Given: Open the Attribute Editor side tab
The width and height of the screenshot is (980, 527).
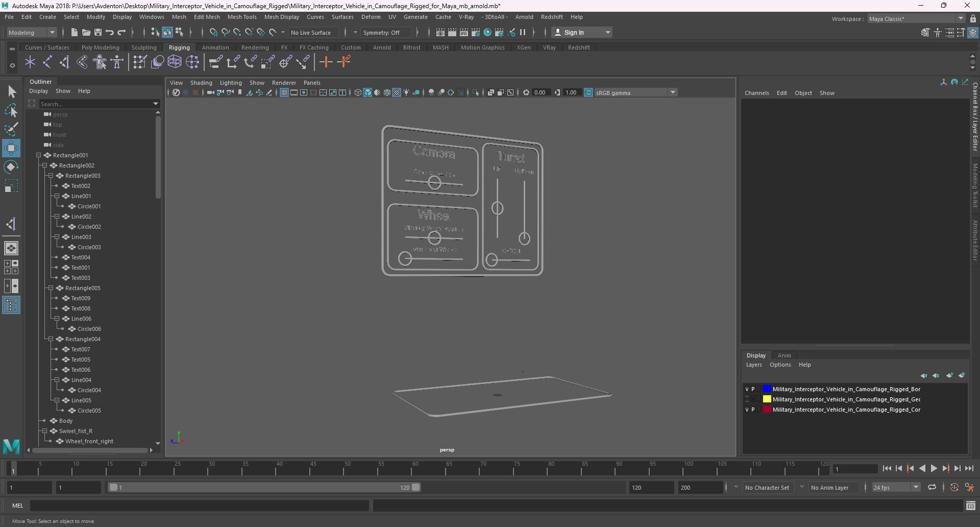Looking at the screenshot, I should click(975, 241).
